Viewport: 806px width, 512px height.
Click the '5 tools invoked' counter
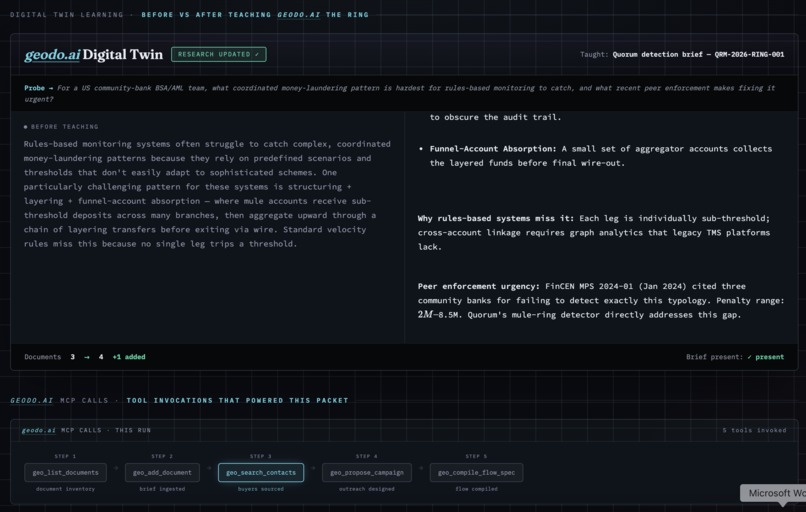click(x=754, y=430)
